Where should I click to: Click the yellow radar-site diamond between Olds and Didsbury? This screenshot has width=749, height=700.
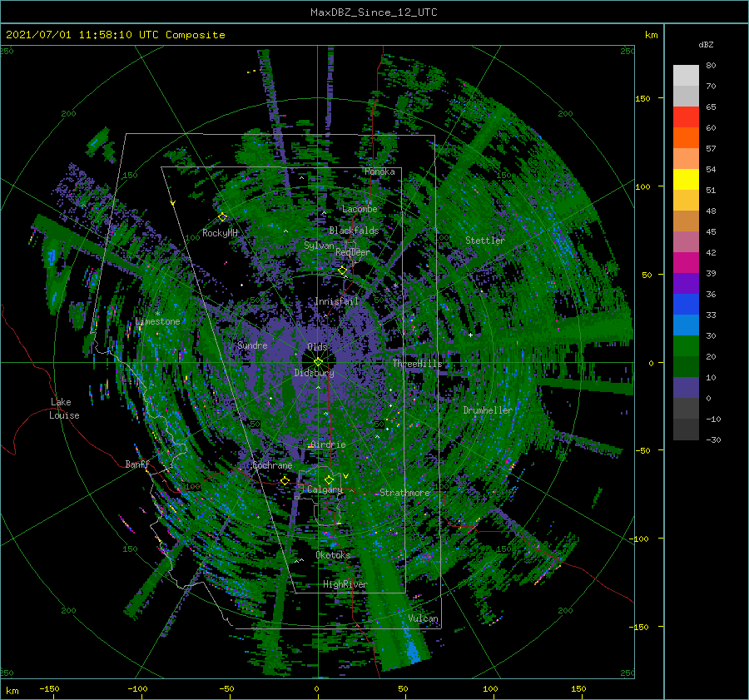click(x=318, y=362)
